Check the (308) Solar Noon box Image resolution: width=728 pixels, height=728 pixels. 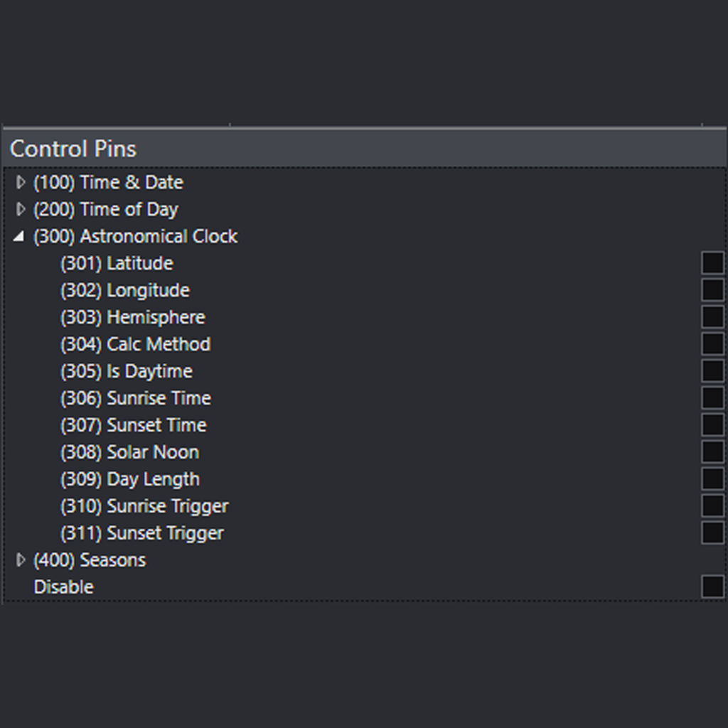(712, 451)
